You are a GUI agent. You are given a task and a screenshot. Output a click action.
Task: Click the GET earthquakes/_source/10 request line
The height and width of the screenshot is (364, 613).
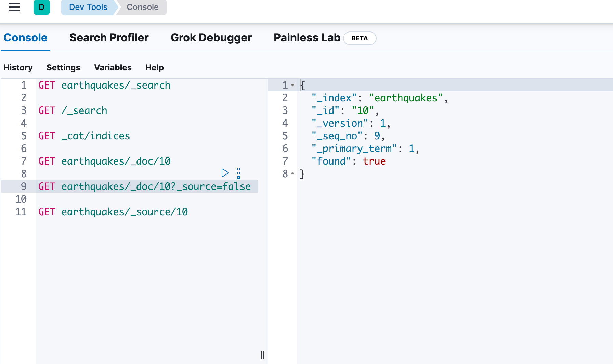(x=113, y=212)
